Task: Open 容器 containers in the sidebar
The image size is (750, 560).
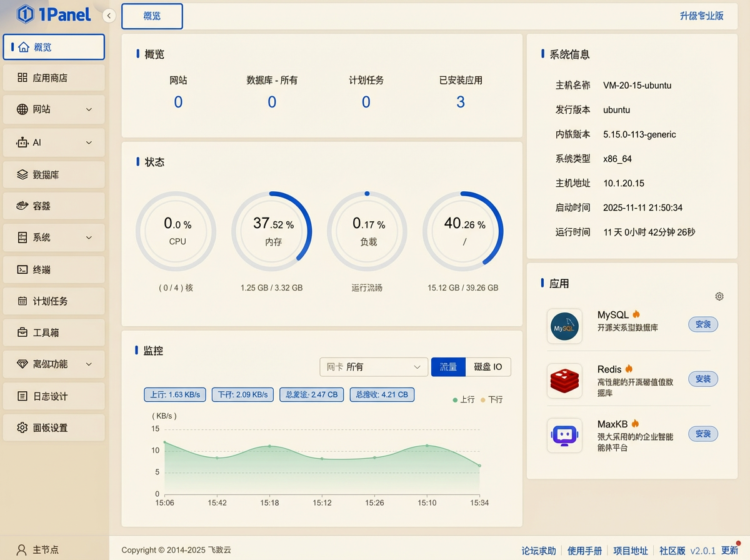Action: coord(54,206)
